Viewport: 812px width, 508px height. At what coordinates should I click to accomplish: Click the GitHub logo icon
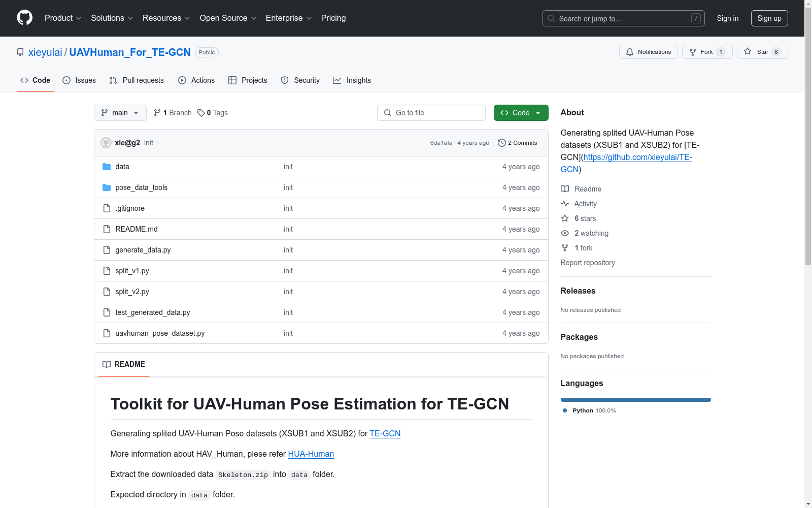(x=24, y=18)
